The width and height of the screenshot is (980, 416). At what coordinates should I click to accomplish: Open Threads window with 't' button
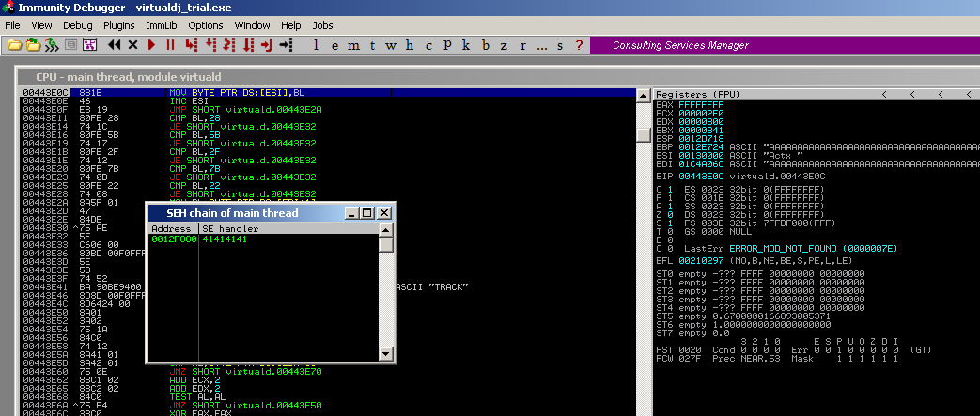[x=372, y=45]
